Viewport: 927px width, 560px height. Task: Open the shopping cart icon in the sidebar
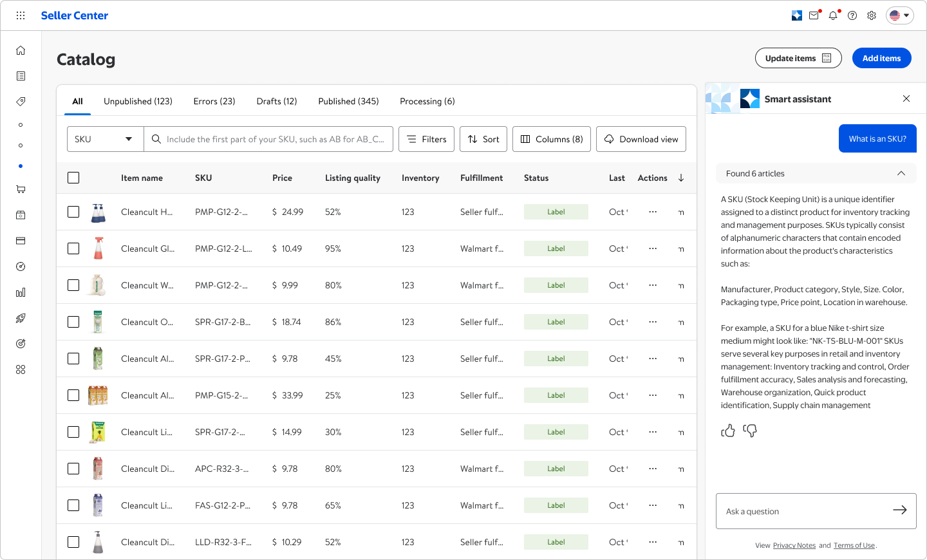tap(21, 189)
